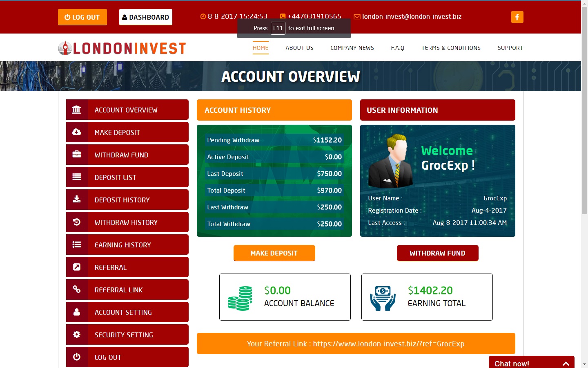
Task: Click the USER INFORMATION header
Action: click(438, 110)
